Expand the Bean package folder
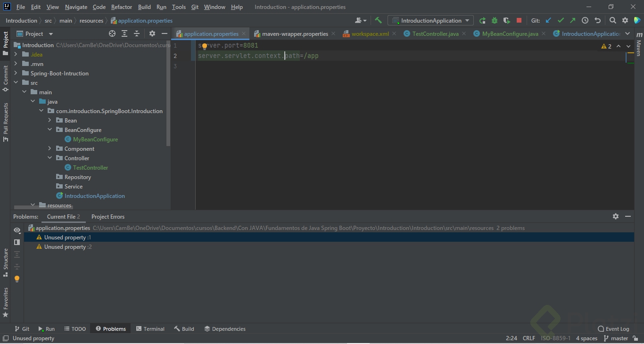Viewport: 644px width, 344px height. (50, 121)
